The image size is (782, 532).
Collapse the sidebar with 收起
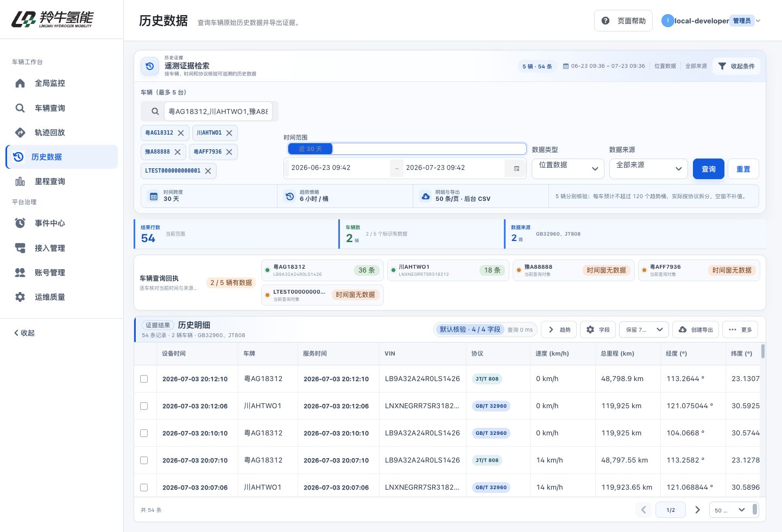(24, 333)
